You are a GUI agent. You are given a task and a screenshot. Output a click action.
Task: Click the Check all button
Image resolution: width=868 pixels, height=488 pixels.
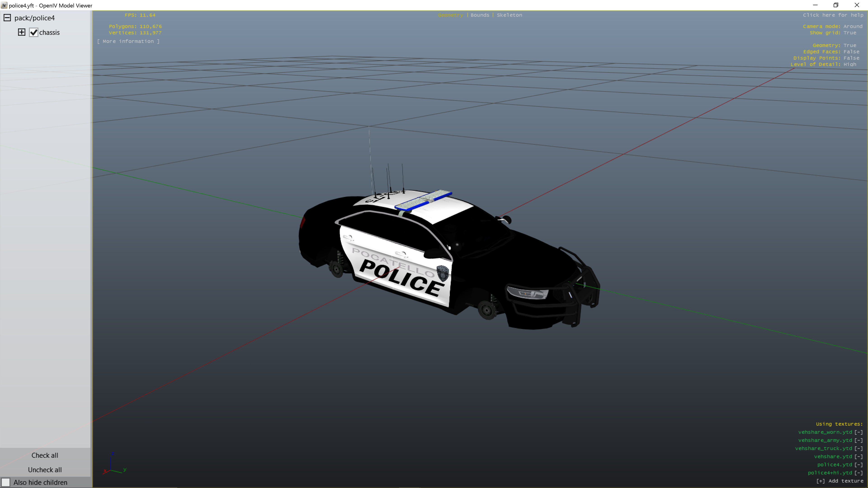tap(45, 455)
